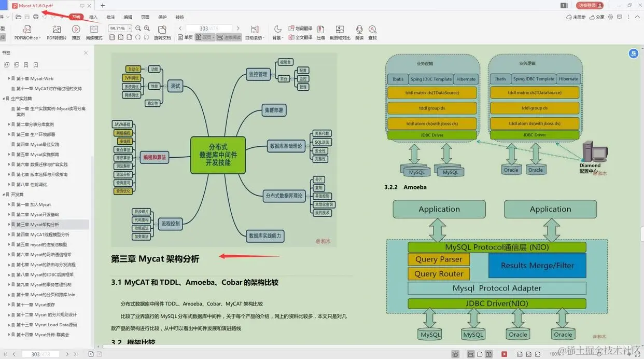
Task: Start the 播放 slideshow icon
Action: click(76, 32)
